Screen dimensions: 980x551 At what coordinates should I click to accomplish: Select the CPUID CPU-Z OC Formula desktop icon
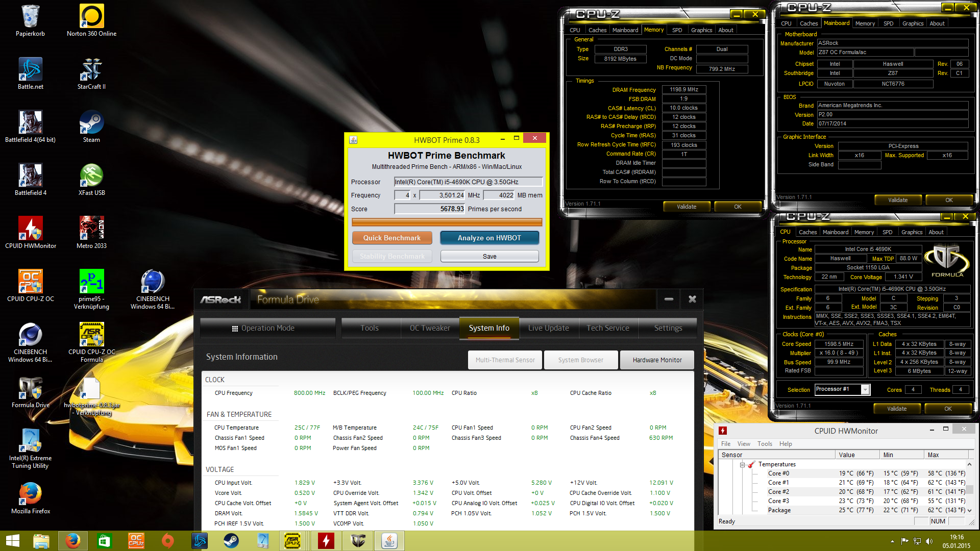[x=91, y=342]
